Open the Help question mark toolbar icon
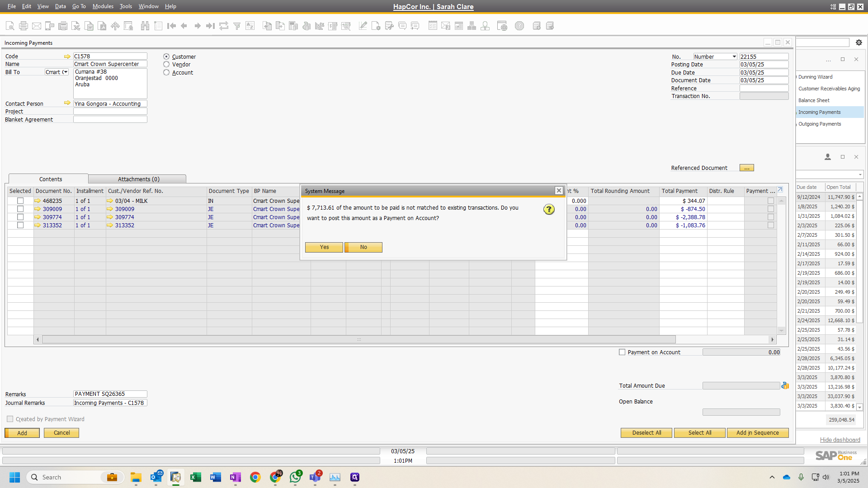 pyautogui.click(x=519, y=26)
